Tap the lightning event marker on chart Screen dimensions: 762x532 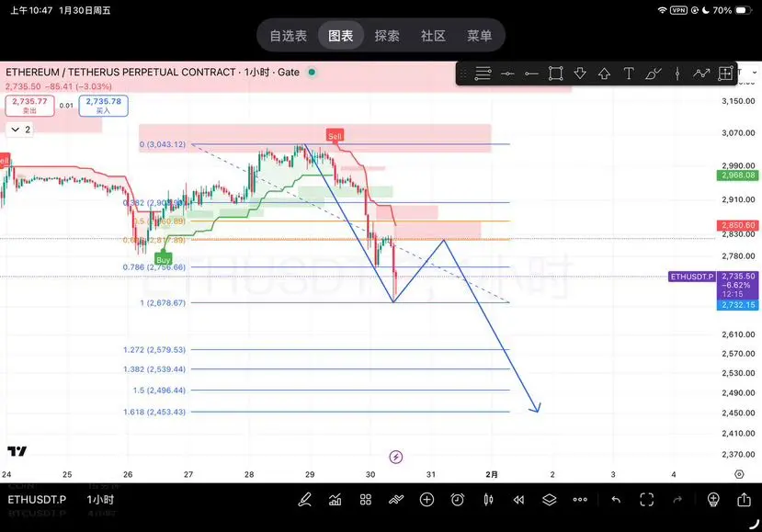(x=396, y=457)
